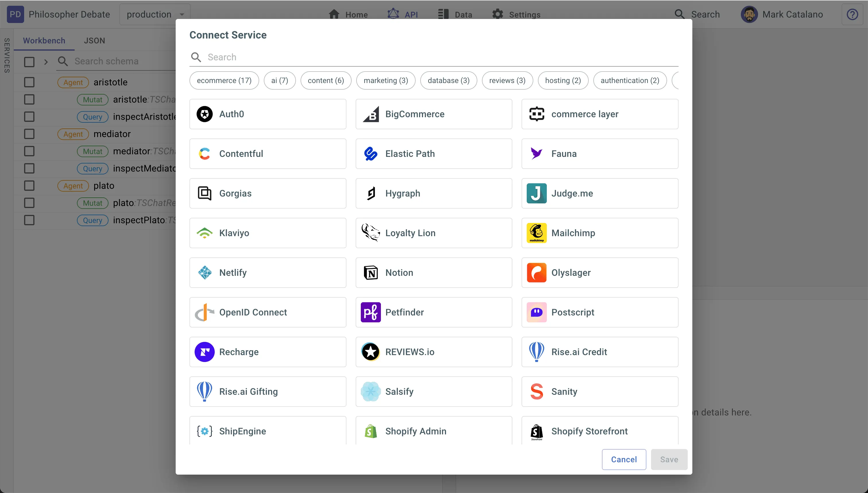The height and width of the screenshot is (493, 868).
Task: Pick the Postscript ghost icon
Action: click(x=536, y=312)
